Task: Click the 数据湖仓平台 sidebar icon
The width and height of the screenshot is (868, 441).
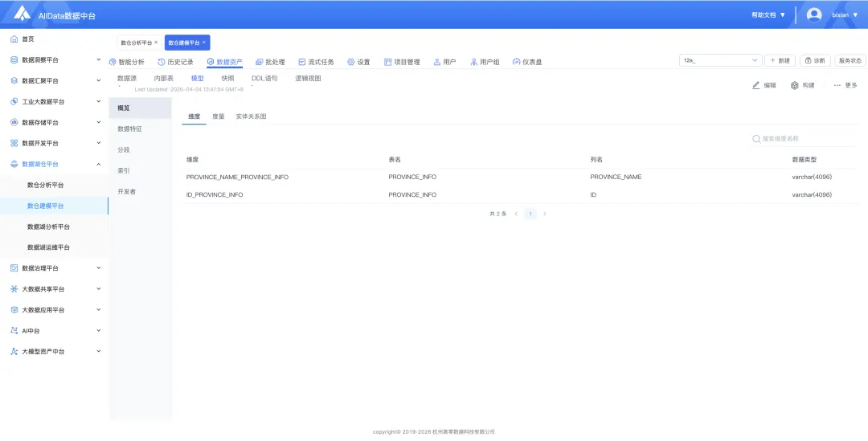Action: point(14,165)
